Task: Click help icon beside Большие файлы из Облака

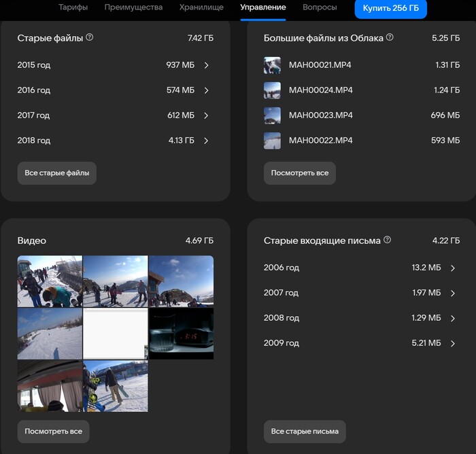Action: [x=390, y=38]
